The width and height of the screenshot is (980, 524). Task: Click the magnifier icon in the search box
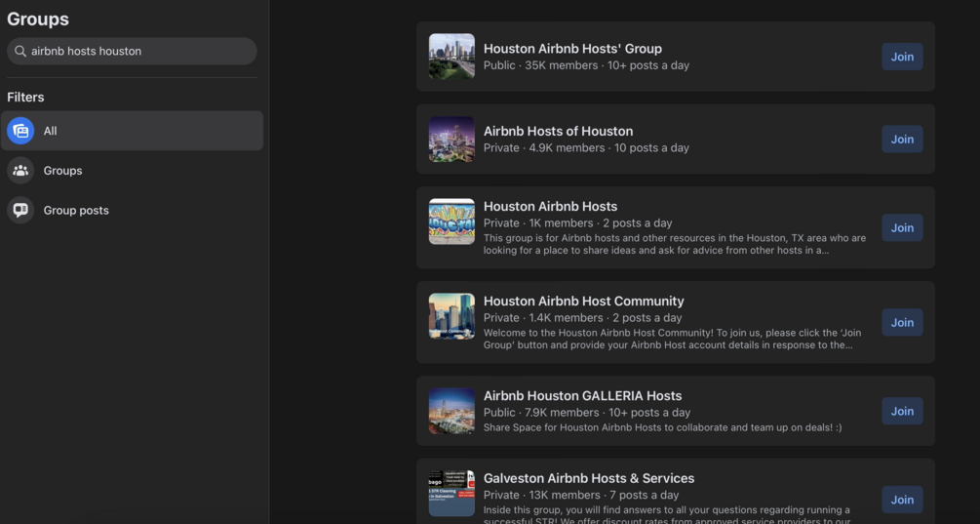point(20,52)
